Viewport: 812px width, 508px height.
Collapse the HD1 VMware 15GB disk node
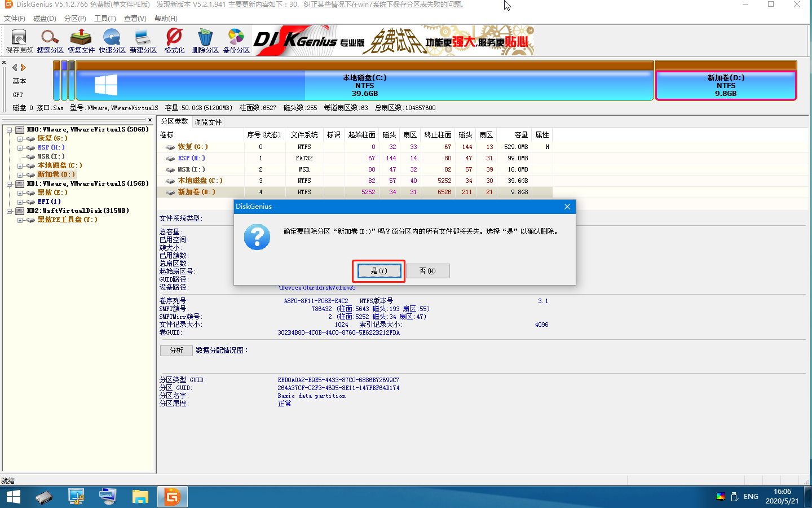(10, 184)
